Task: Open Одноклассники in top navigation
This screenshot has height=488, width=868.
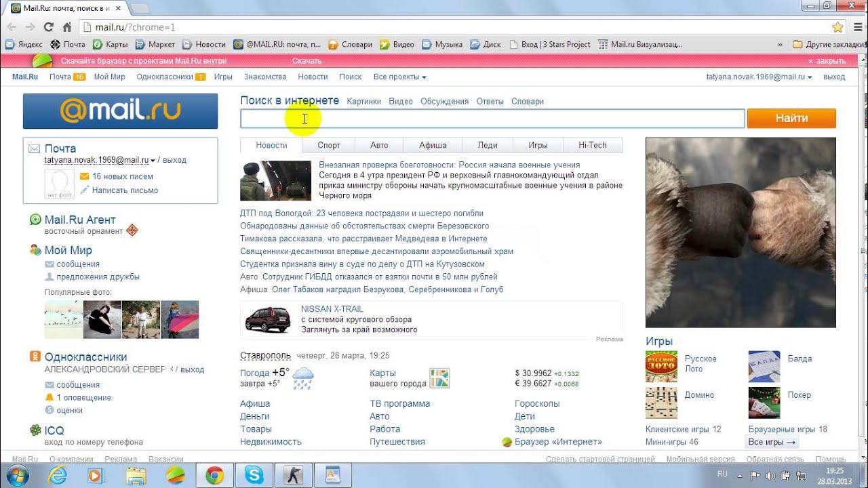Action: (165, 77)
